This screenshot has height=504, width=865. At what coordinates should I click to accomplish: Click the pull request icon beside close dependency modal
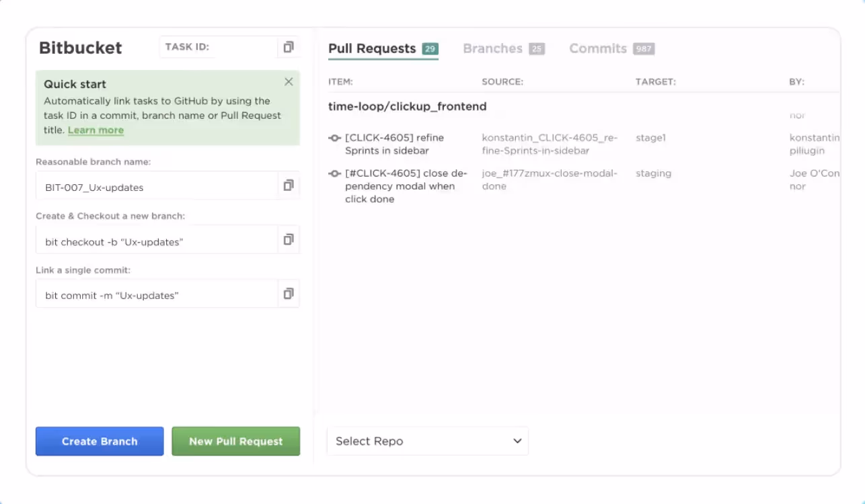coord(334,173)
